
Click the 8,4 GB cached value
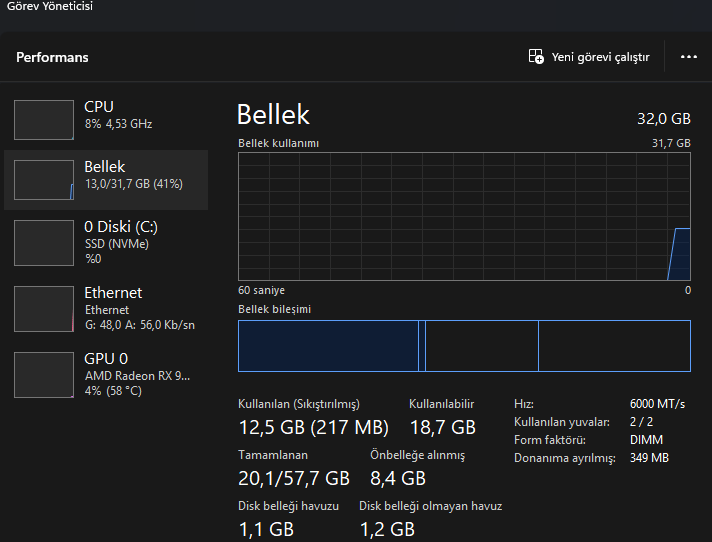coord(398,478)
